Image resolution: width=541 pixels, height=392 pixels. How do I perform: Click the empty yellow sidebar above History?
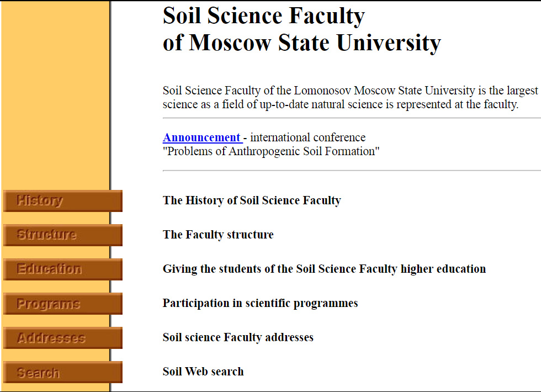coord(55,93)
